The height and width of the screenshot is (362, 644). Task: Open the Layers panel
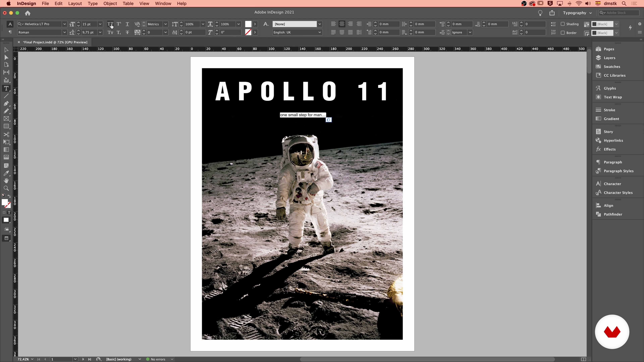(609, 58)
